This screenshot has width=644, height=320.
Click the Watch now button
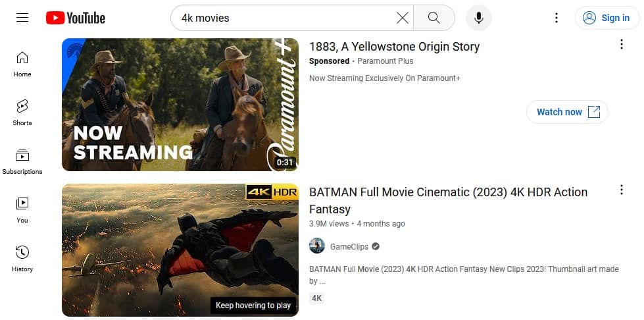click(567, 112)
